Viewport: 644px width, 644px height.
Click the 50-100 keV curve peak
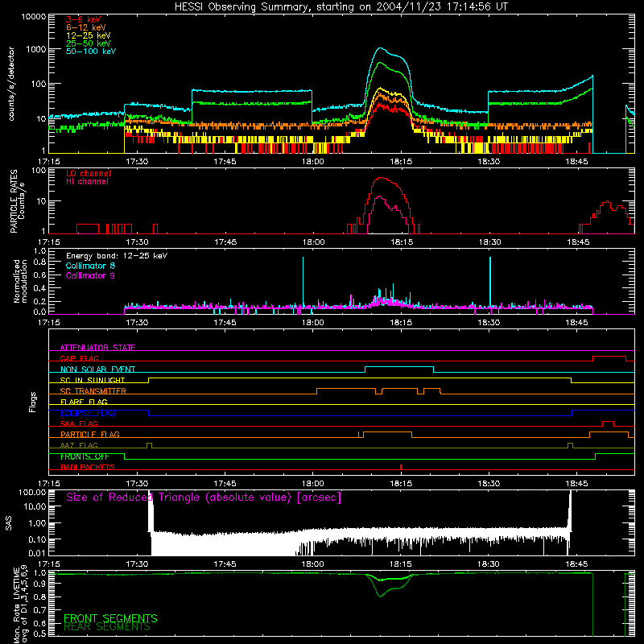tap(380, 48)
